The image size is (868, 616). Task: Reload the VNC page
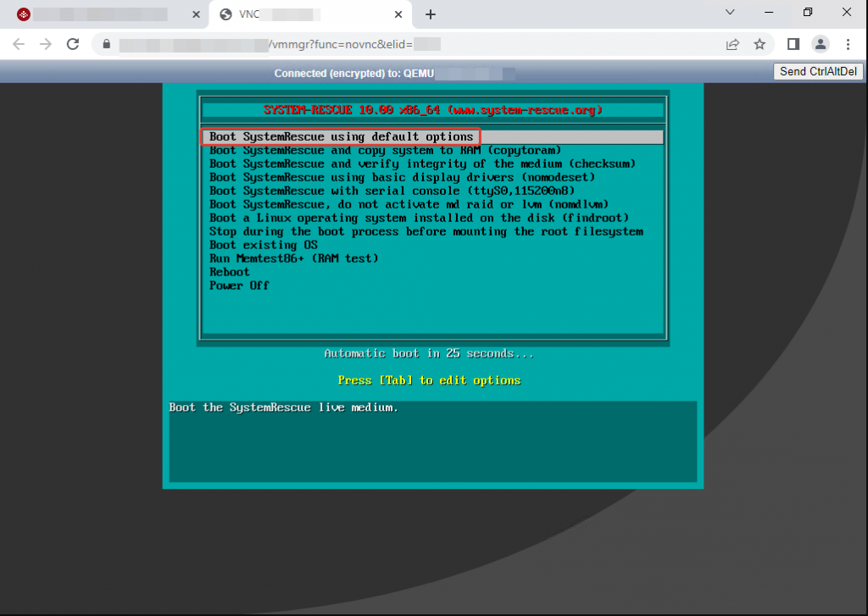click(x=73, y=44)
